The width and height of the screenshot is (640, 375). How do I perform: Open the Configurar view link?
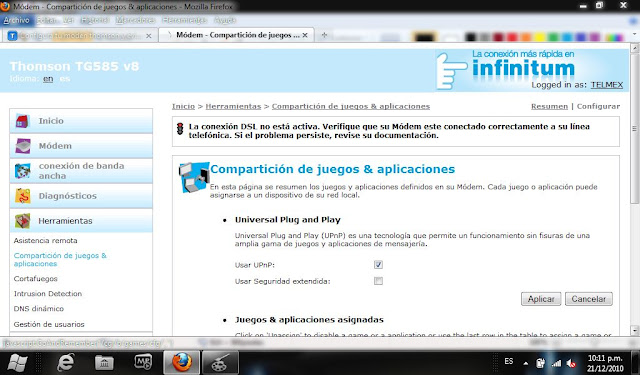(598, 107)
